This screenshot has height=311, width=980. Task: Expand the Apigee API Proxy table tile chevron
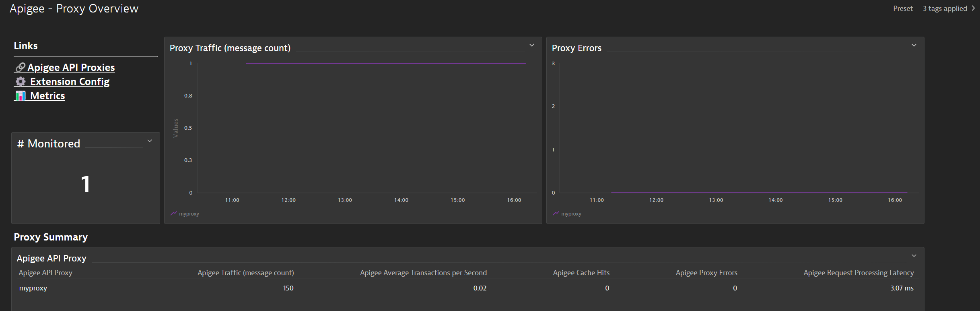tap(914, 256)
